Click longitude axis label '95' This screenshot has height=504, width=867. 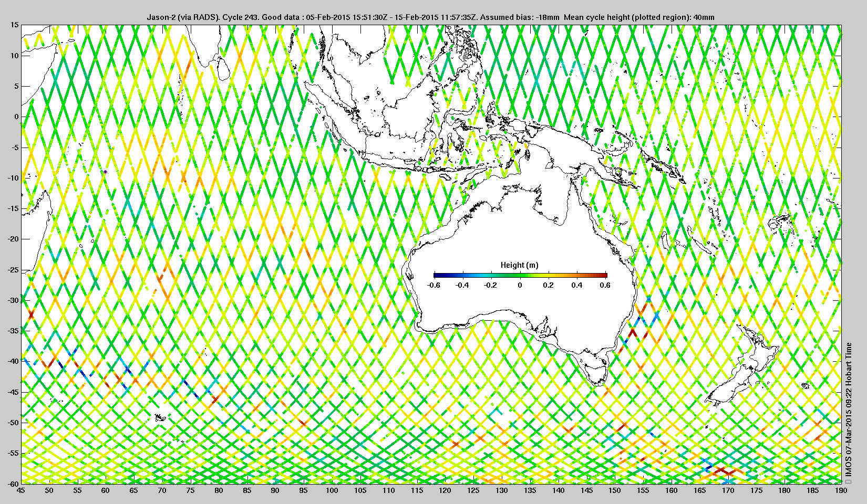[x=304, y=491]
